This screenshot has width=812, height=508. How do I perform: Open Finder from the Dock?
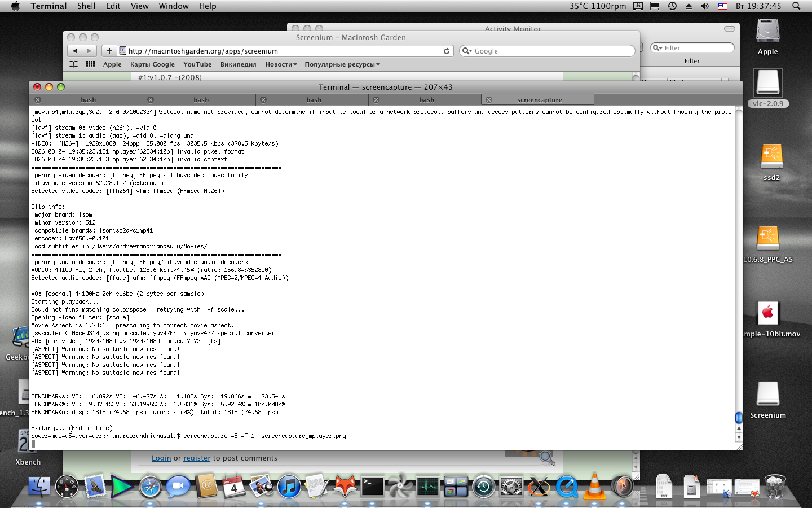click(39, 486)
